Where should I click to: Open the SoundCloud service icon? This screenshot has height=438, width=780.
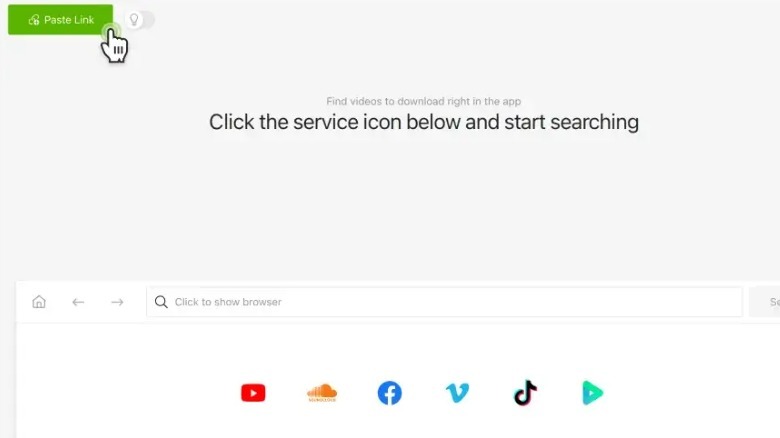point(322,393)
